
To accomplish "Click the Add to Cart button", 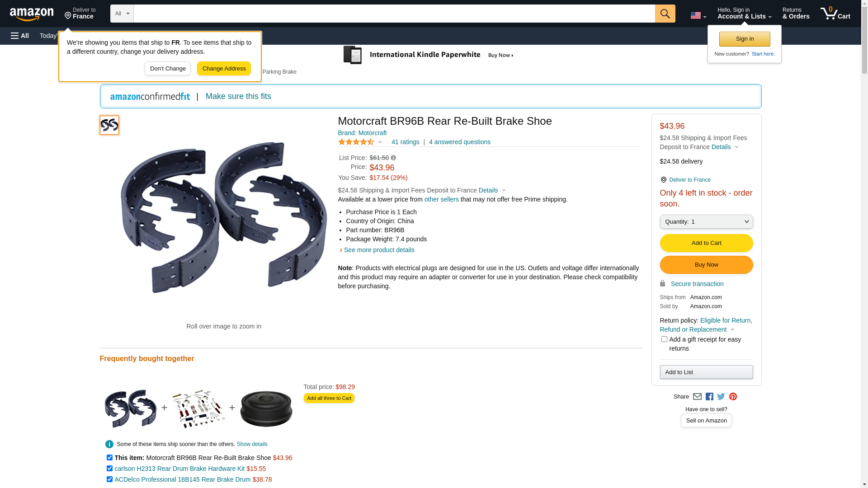I will pyautogui.click(x=706, y=243).
